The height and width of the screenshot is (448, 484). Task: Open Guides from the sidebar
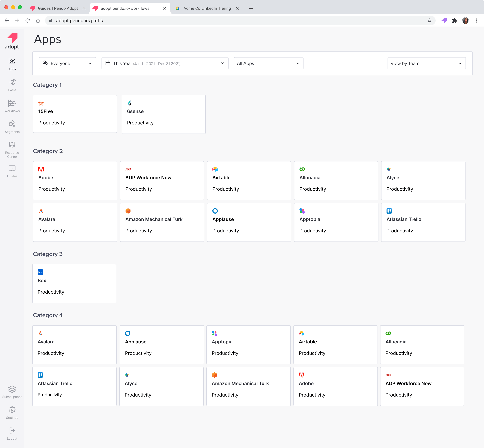(x=12, y=171)
